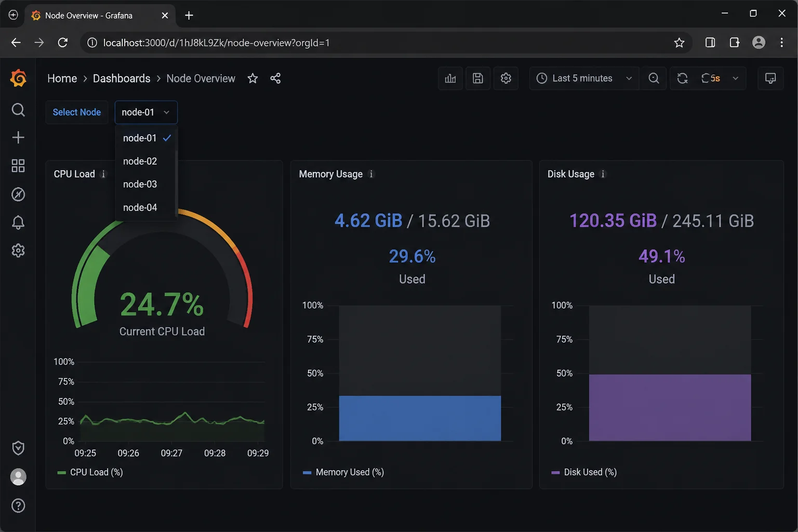The height and width of the screenshot is (532, 798).
Task: Click the 49.1% disk used value
Action: click(662, 256)
